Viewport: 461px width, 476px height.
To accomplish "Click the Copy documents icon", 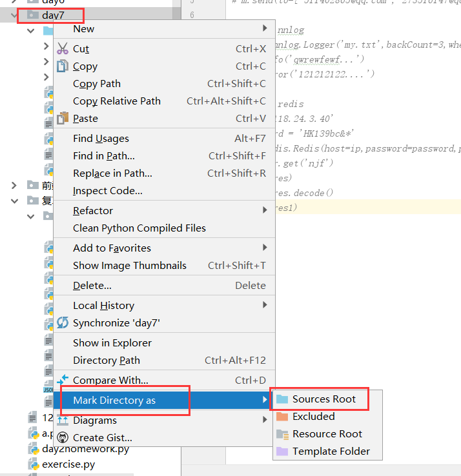I will coord(62,66).
